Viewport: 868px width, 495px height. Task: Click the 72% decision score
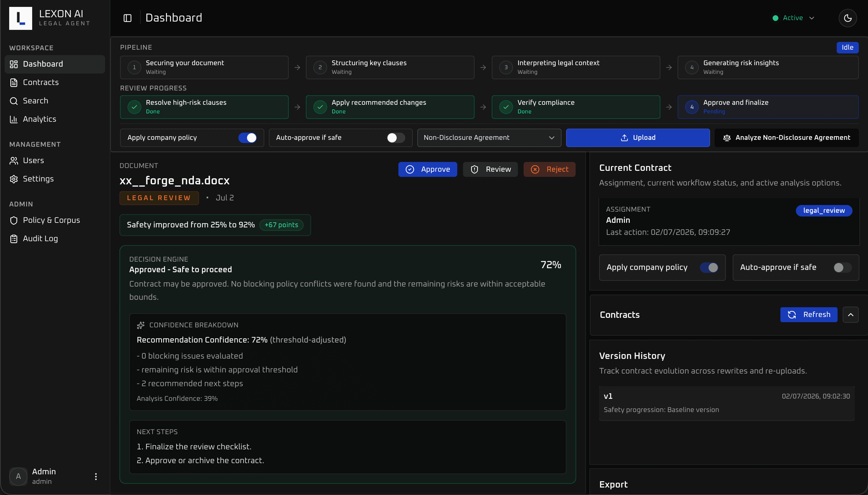[x=551, y=265]
